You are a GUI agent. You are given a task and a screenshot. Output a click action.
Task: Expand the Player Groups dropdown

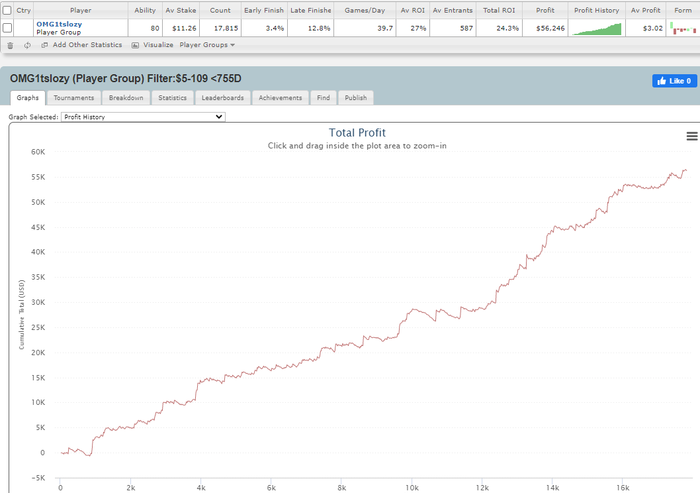tap(207, 45)
